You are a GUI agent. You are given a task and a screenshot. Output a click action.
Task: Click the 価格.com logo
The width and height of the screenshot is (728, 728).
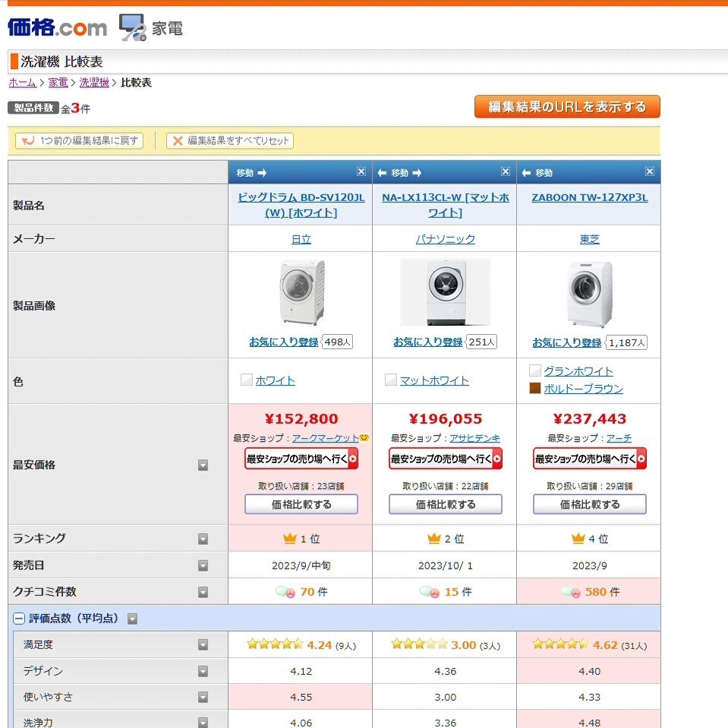pyautogui.click(x=57, y=27)
